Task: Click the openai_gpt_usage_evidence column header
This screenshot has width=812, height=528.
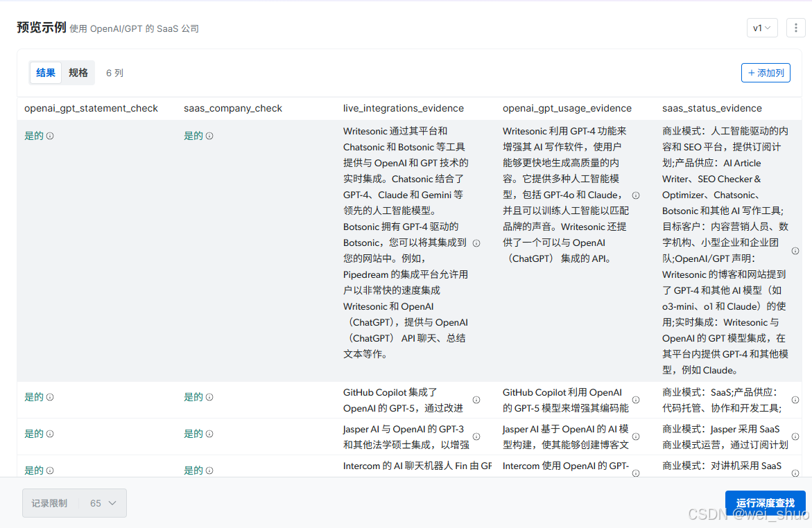Action: (x=567, y=108)
